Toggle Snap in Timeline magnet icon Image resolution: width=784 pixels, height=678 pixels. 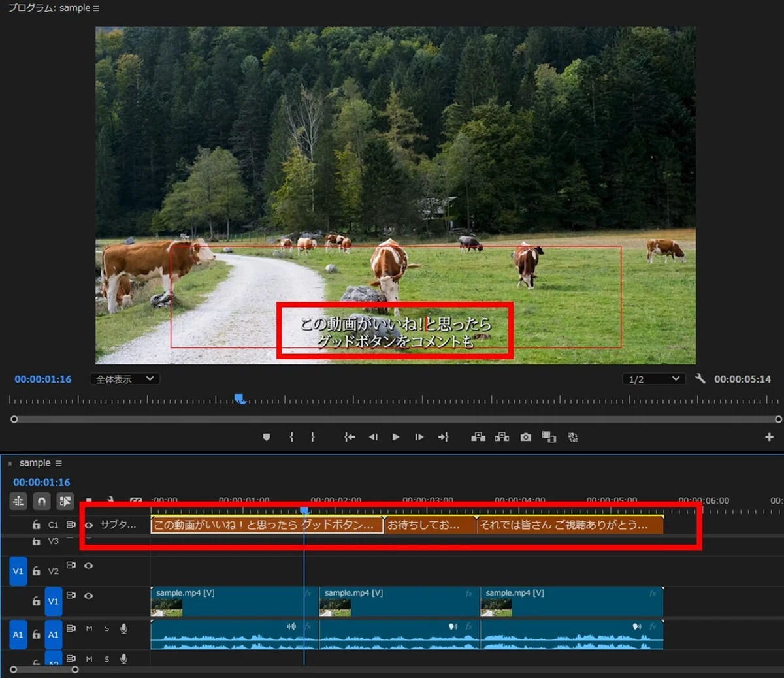(41, 501)
